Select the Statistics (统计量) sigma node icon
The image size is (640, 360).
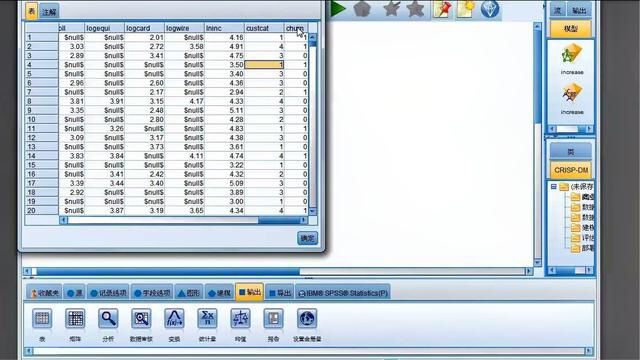(207, 319)
